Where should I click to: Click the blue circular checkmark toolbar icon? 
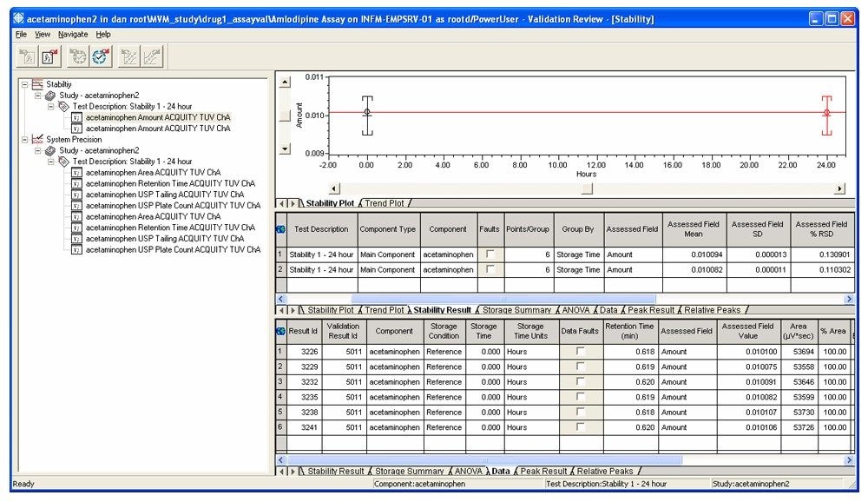coord(100,56)
